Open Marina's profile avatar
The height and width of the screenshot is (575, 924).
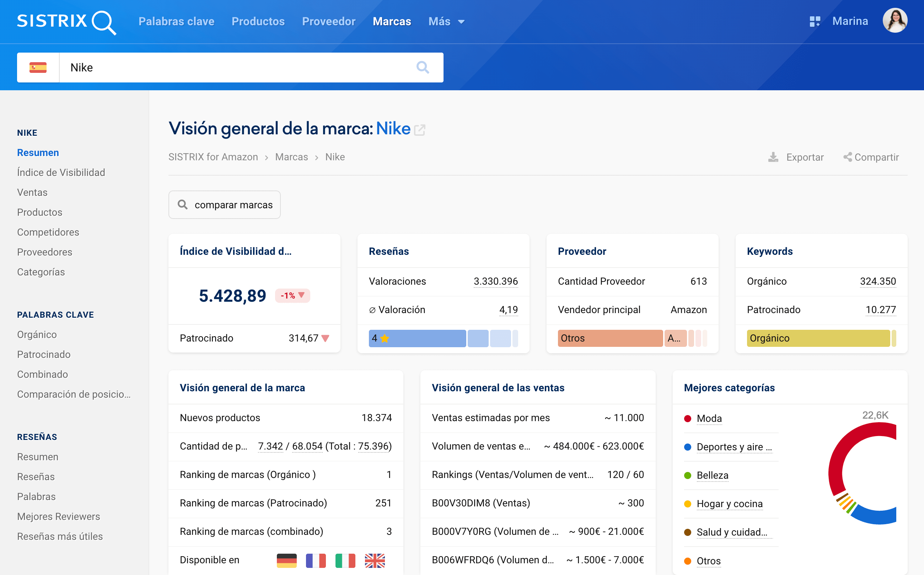895,21
